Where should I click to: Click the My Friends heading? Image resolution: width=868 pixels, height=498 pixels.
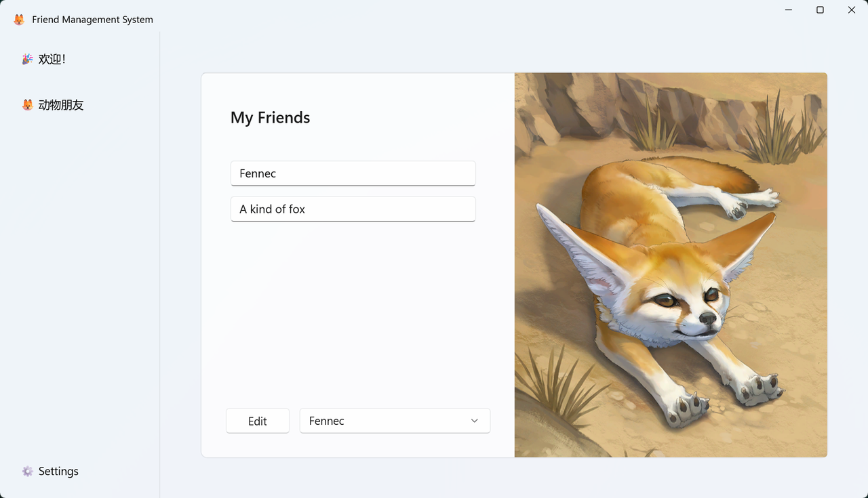coord(270,118)
